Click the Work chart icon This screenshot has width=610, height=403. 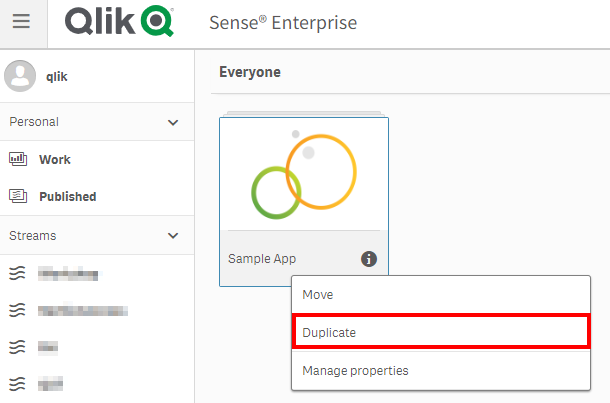18,159
